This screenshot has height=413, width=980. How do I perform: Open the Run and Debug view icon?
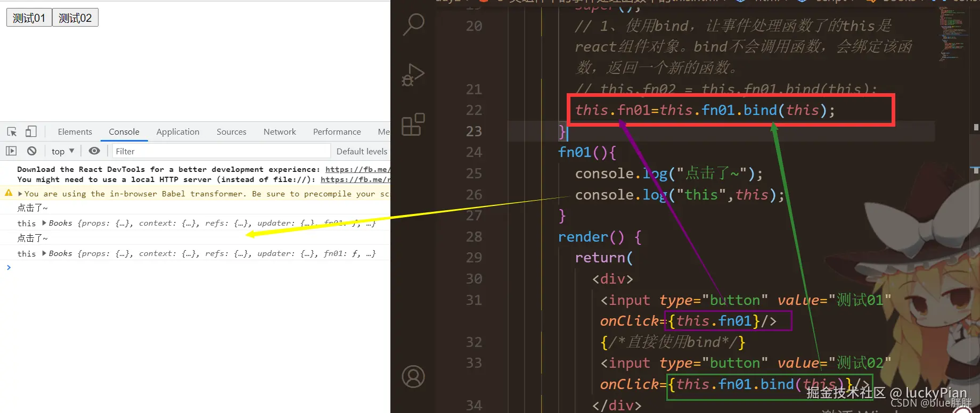[413, 75]
